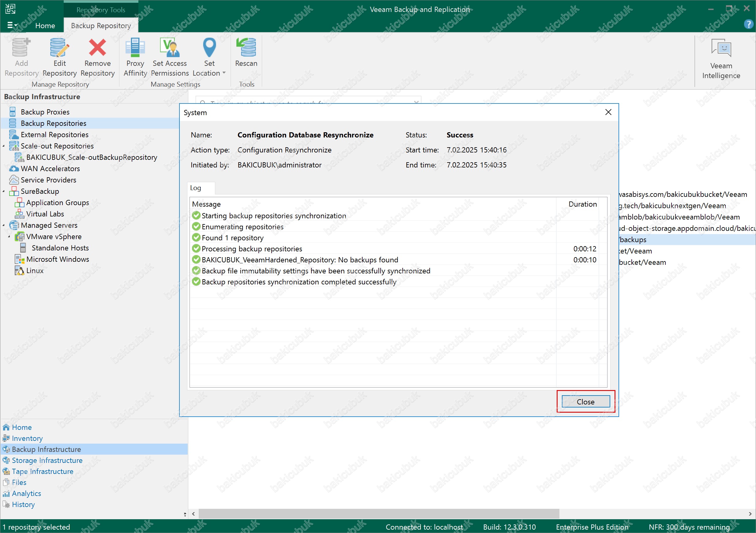Open Proxy Affinity settings
The width and height of the screenshot is (756, 533).
point(135,58)
